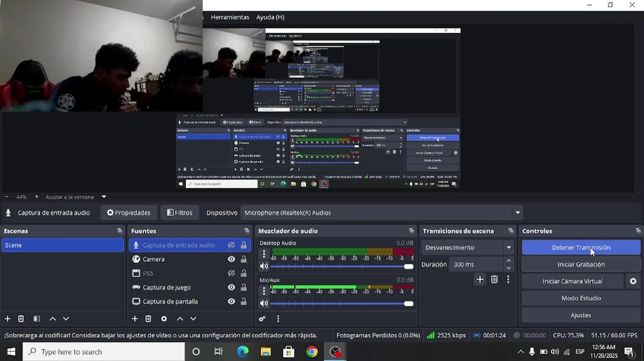The height and width of the screenshot is (361, 644).
Task: Move scene up in Escenas panel
Action: coord(53,318)
